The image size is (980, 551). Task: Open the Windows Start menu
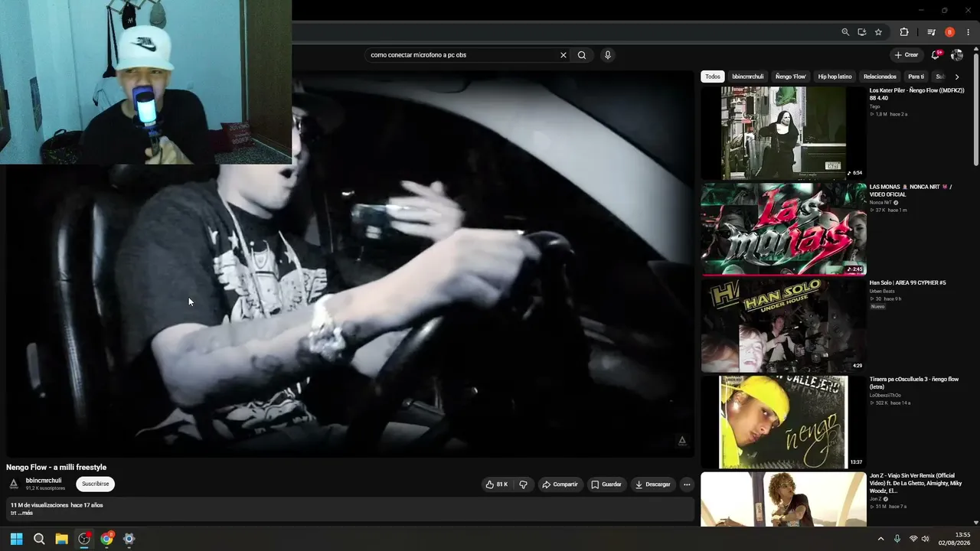17,539
